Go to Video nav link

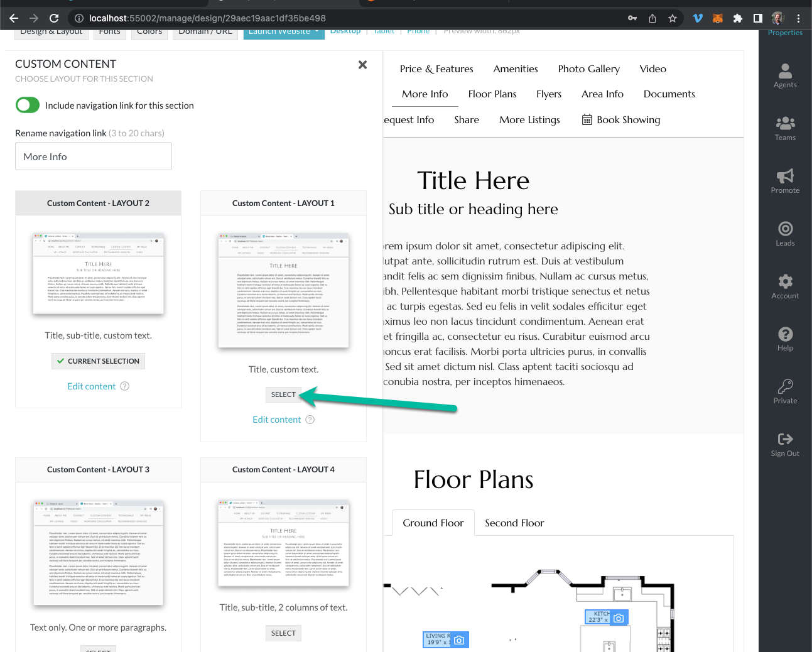coord(653,69)
